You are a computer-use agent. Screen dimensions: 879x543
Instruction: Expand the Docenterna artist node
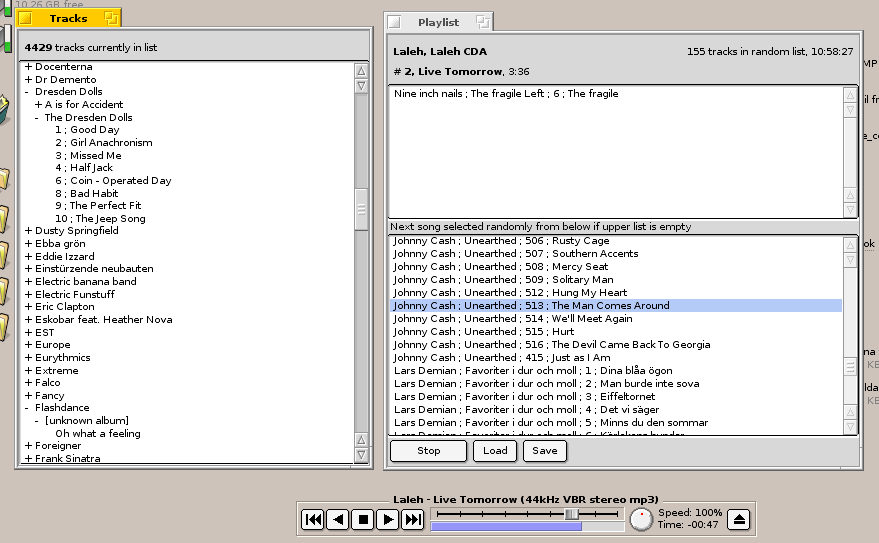click(x=28, y=67)
